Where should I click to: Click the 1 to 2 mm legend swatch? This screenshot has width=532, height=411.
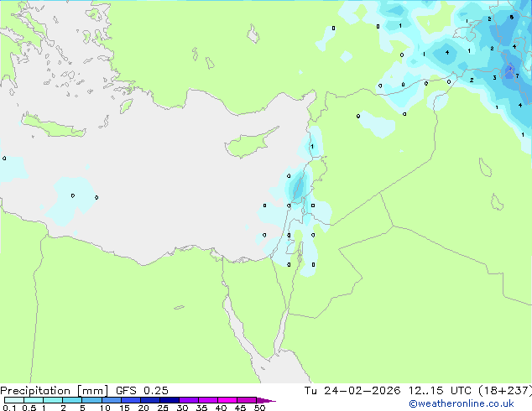[x=53, y=400]
